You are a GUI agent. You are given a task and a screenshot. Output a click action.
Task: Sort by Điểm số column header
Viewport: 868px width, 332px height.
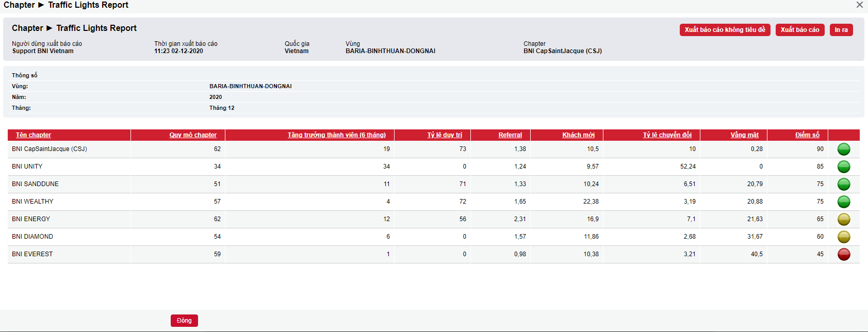coord(807,135)
